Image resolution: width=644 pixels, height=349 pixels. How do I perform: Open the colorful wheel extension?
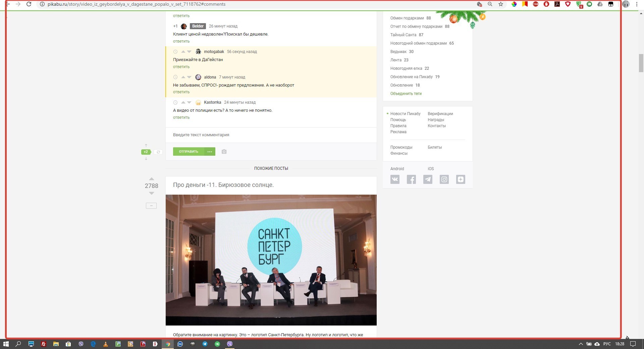pyautogui.click(x=514, y=4)
